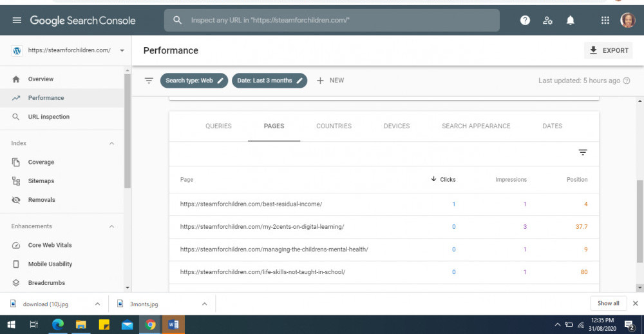This screenshot has height=334, width=644.
Task: Open Sticky Notes from taskbar
Action: (x=104, y=325)
